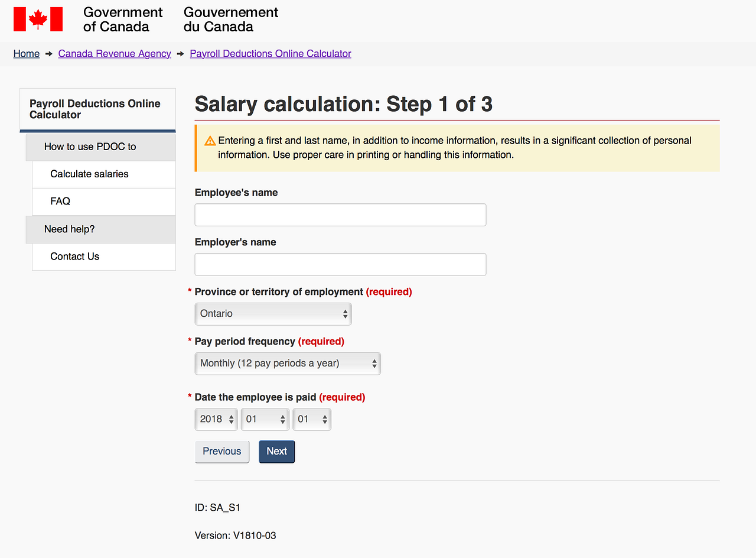The height and width of the screenshot is (558, 756).
Task: Open the FAQ sidebar entry
Action: [x=60, y=202]
